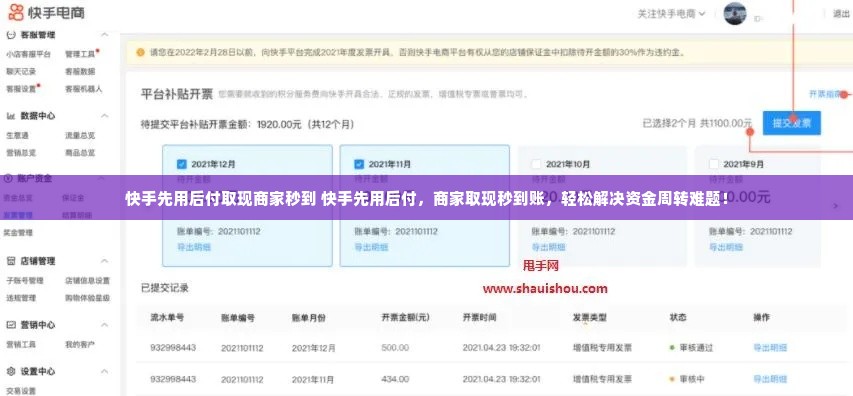Viewport: 853px width, 396px height.
Task: Click 导出明细 in the 审核通过 row
Action: click(770, 348)
